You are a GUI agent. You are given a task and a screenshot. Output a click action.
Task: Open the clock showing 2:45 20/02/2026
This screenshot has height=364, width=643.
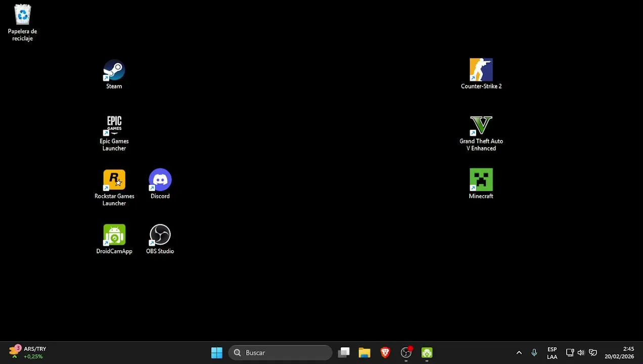619,353
